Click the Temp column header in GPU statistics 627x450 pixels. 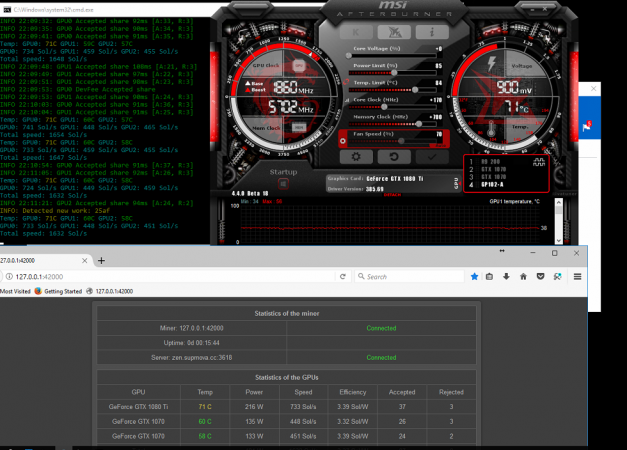pyautogui.click(x=205, y=392)
